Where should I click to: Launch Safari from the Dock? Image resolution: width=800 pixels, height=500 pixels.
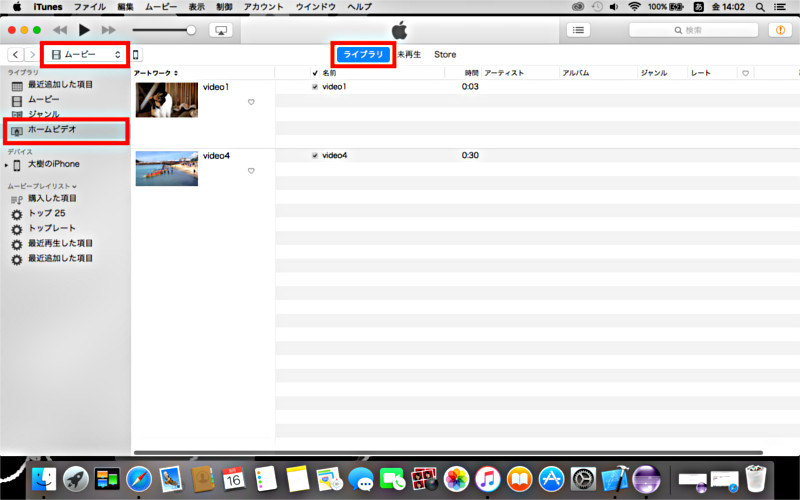[x=139, y=480]
